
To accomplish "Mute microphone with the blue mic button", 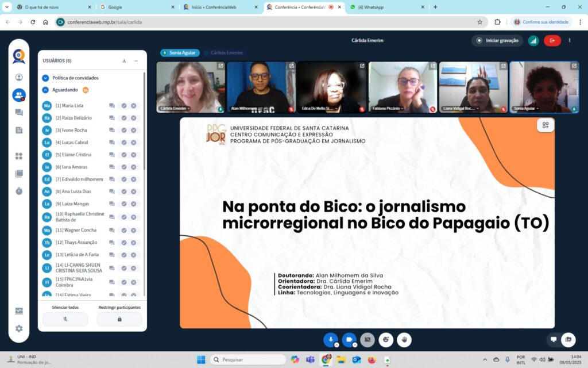I will click(x=330, y=340).
